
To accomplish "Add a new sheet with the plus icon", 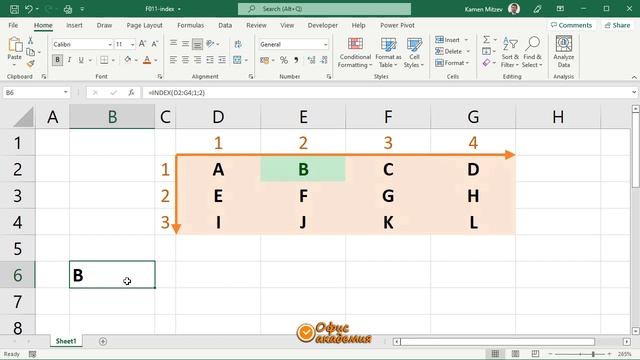I will pos(103,341).
